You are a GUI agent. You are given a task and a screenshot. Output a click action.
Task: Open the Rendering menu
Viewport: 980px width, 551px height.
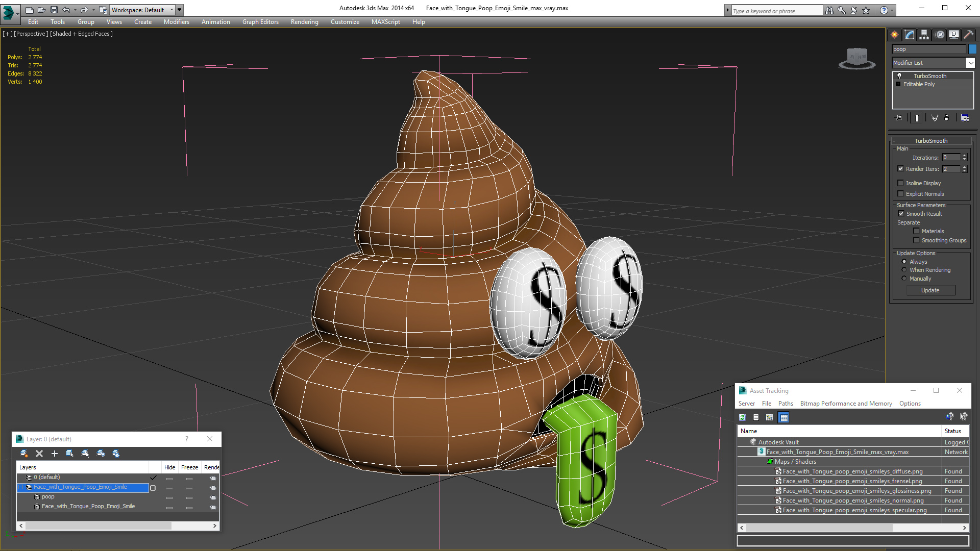click(x=304, y=22)
